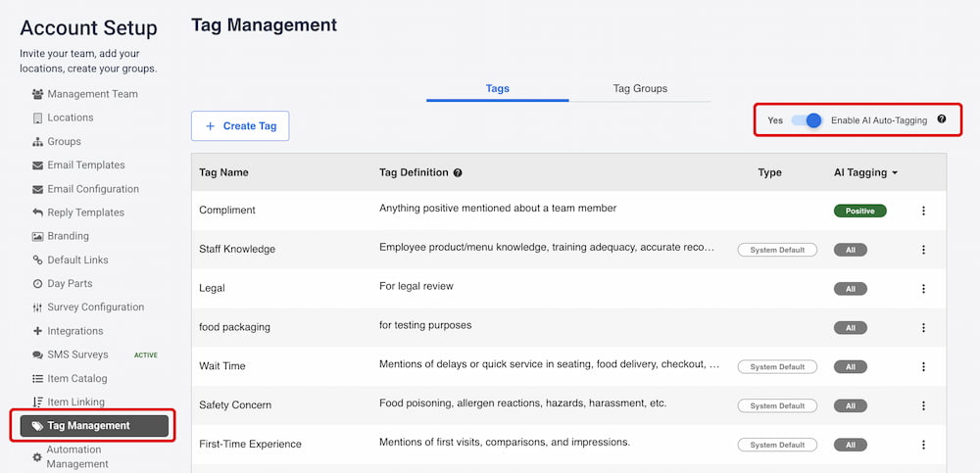This screenshot has width=980, height=473.
Task: Click the Email Configuration envelope icon
Action: [37, 189]
